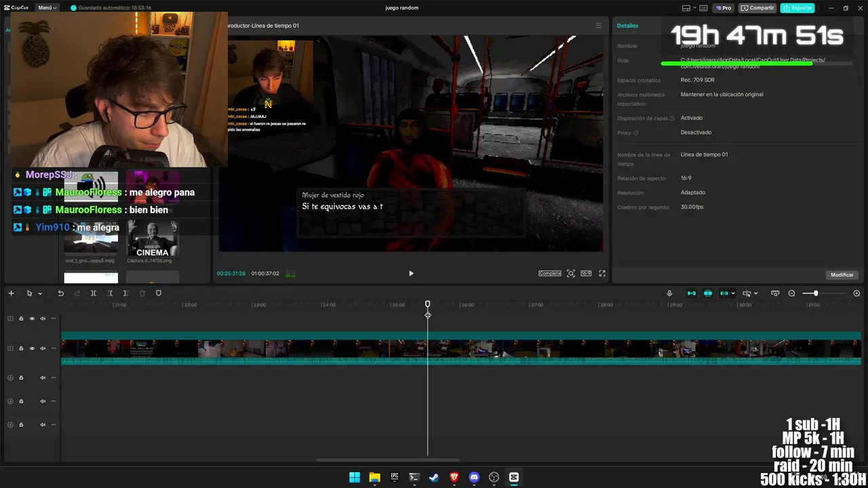The image size is (868, 488).
Task: Fit timeline to window icon
Action: (x=775, y=293)
